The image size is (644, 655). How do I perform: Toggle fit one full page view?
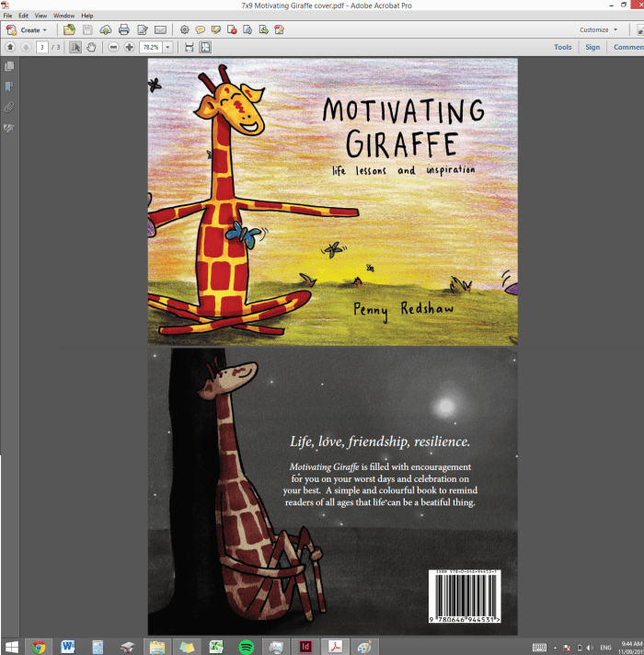pos(206,47)
